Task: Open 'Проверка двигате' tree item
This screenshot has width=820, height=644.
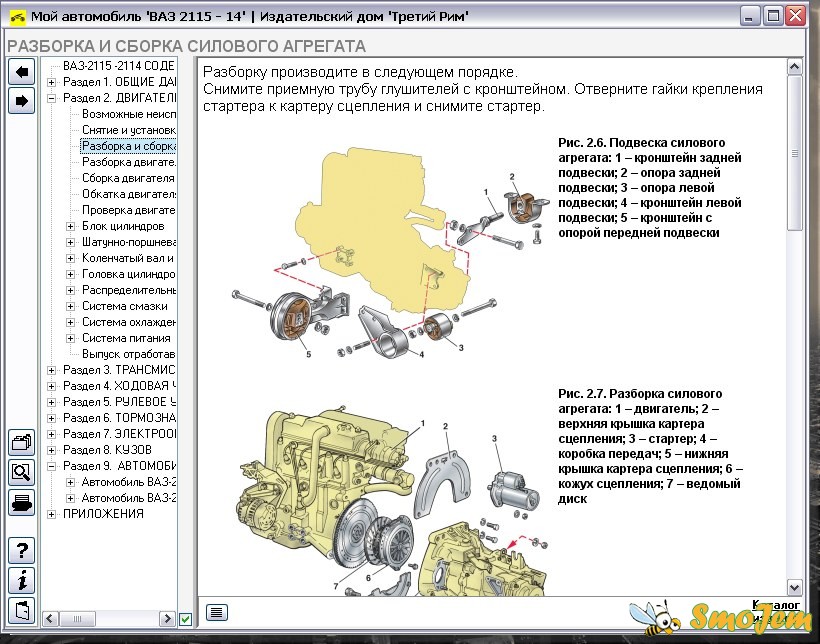Action: pyautogui.click(x=129, y=210)
